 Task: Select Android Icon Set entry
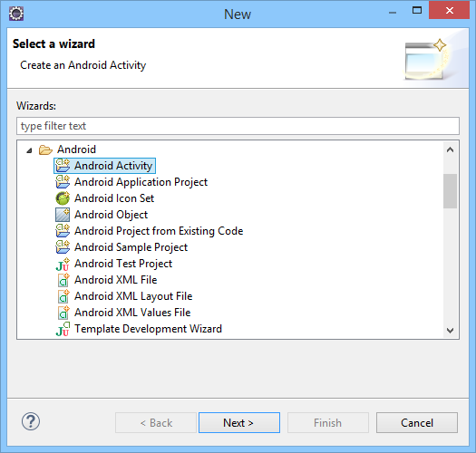pyautogui.click(x=114, y=198)
